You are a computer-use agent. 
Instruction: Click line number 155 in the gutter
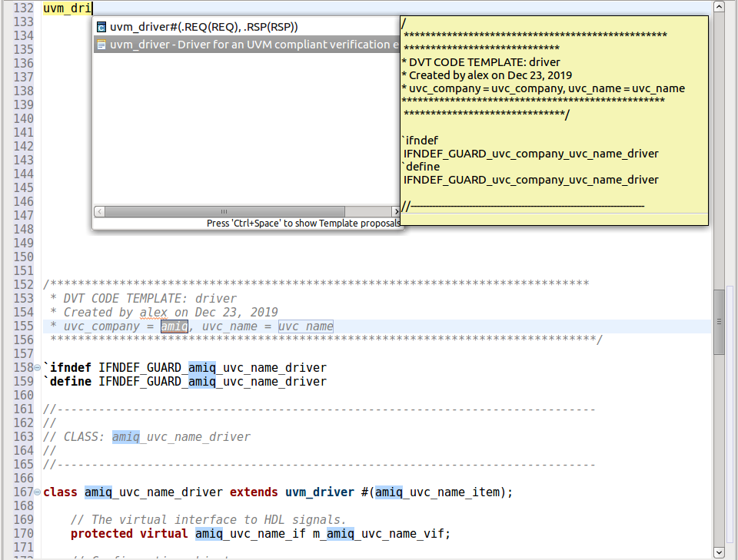pos(24,326)
